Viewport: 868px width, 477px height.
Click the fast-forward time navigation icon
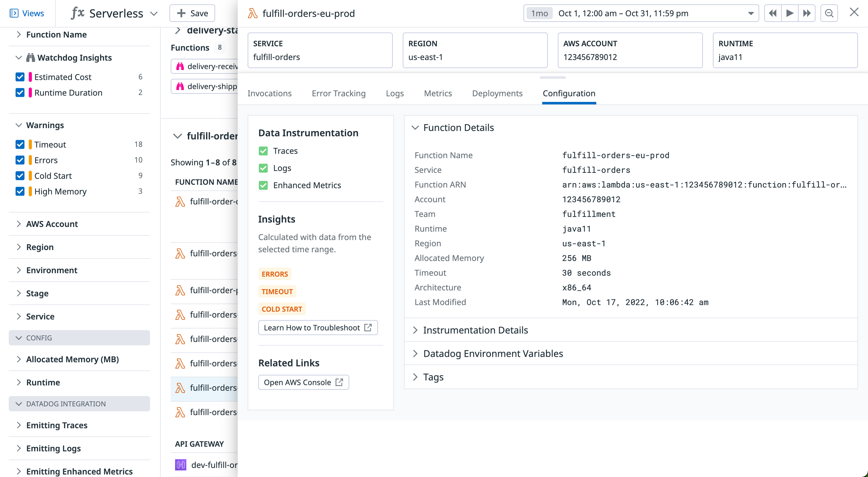pos(807,13)
